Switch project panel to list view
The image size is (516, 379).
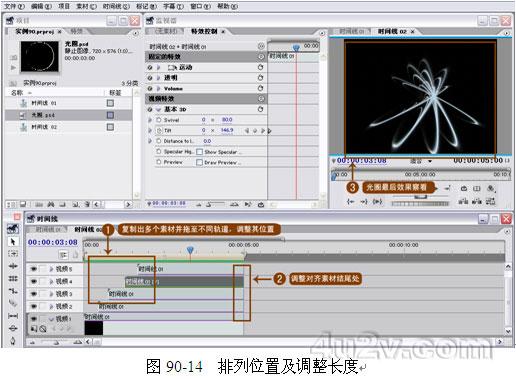coord(11,204)
